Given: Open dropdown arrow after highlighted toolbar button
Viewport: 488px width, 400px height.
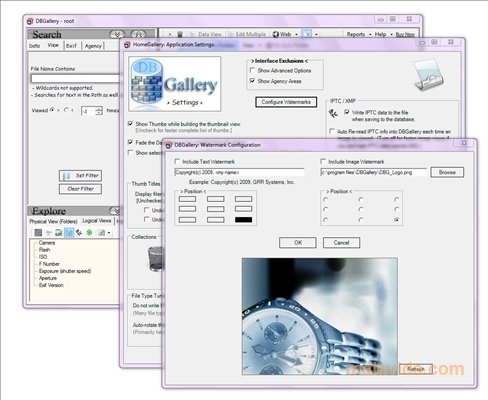Looking at the screenshot, I should (x=316, y=34).
